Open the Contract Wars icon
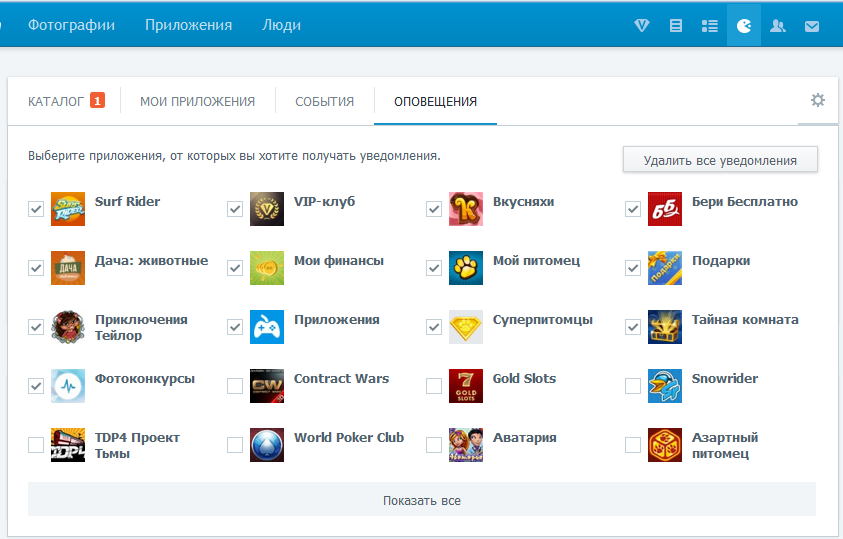This screenshot has width=843, height=539. point(267,386)
